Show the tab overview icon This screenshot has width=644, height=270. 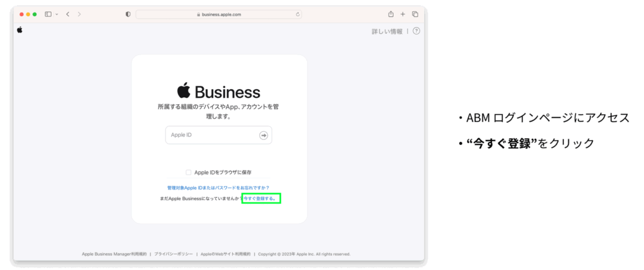(x=415, y=14)
